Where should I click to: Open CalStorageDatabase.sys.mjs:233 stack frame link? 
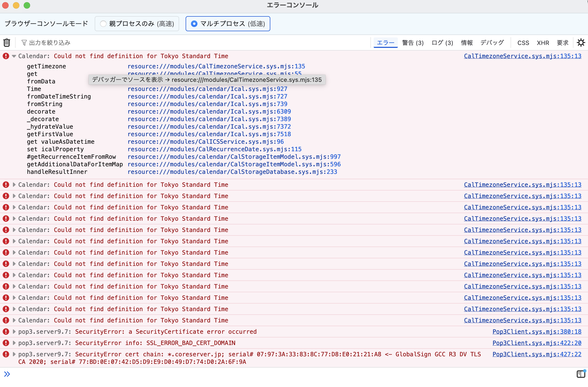(232, 172)
